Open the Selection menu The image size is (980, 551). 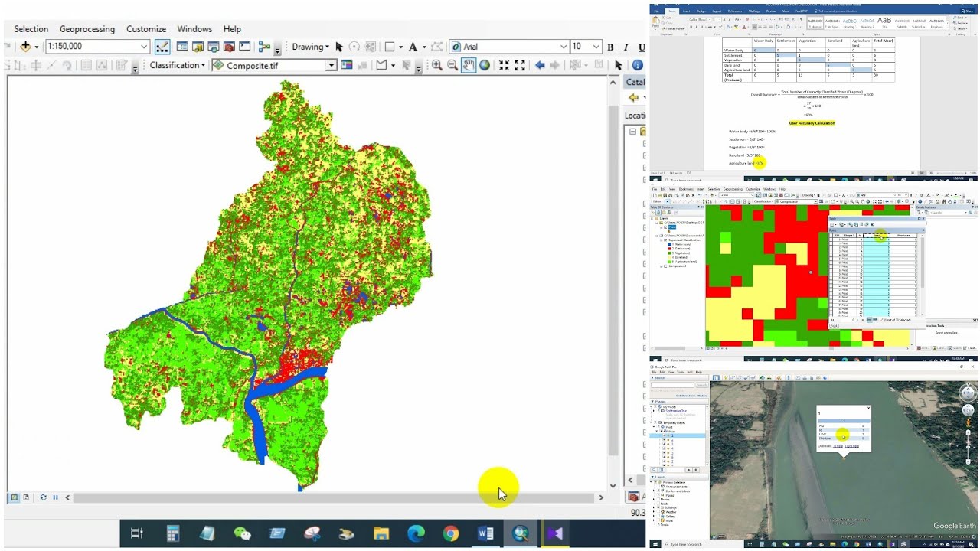[31, 29]
